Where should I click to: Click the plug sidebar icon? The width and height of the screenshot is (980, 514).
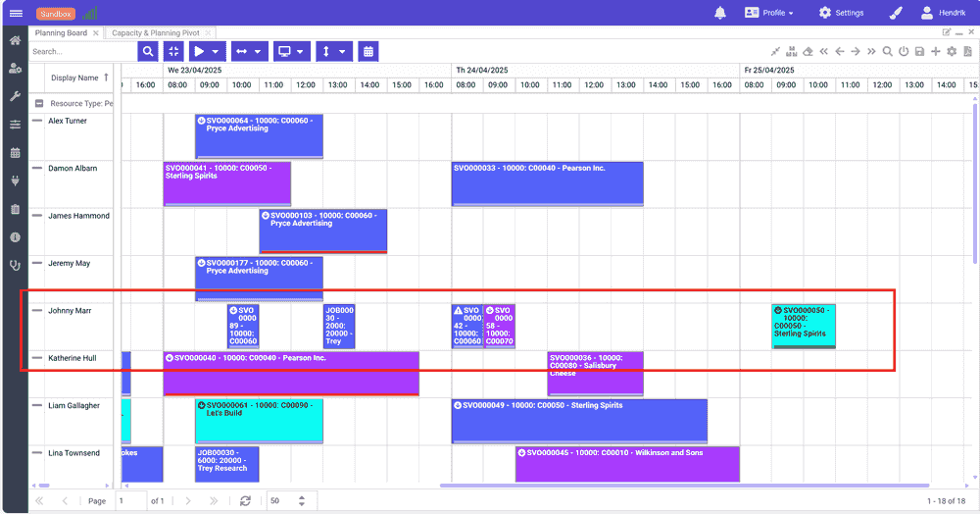click(15, 180)
